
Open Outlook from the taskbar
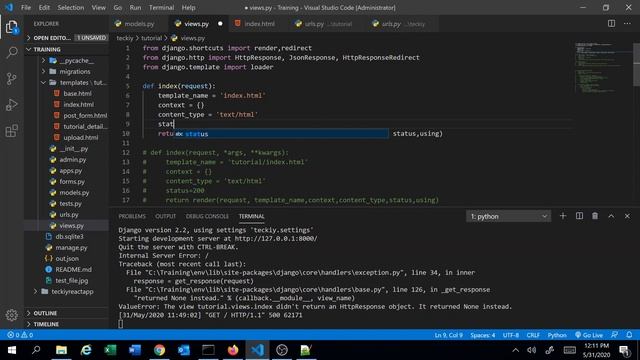[184, 350]
